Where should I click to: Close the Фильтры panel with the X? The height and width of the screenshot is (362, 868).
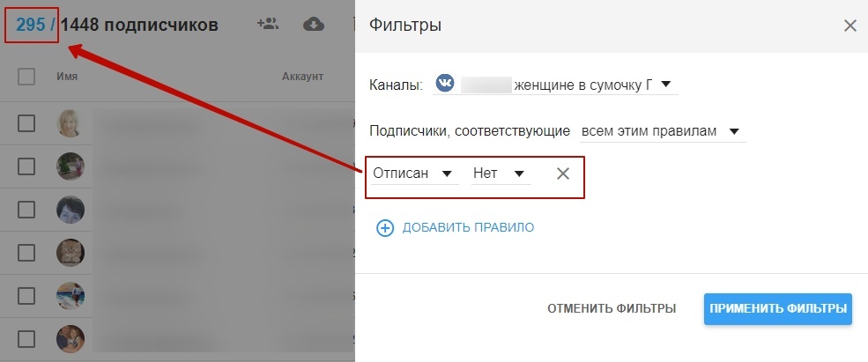point(849,26)
